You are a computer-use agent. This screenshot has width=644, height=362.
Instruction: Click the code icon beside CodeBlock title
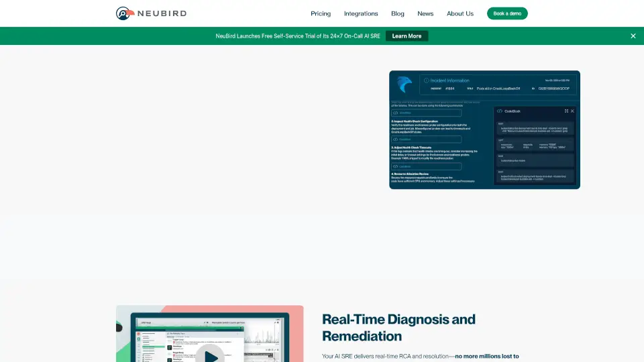[500, 111]
